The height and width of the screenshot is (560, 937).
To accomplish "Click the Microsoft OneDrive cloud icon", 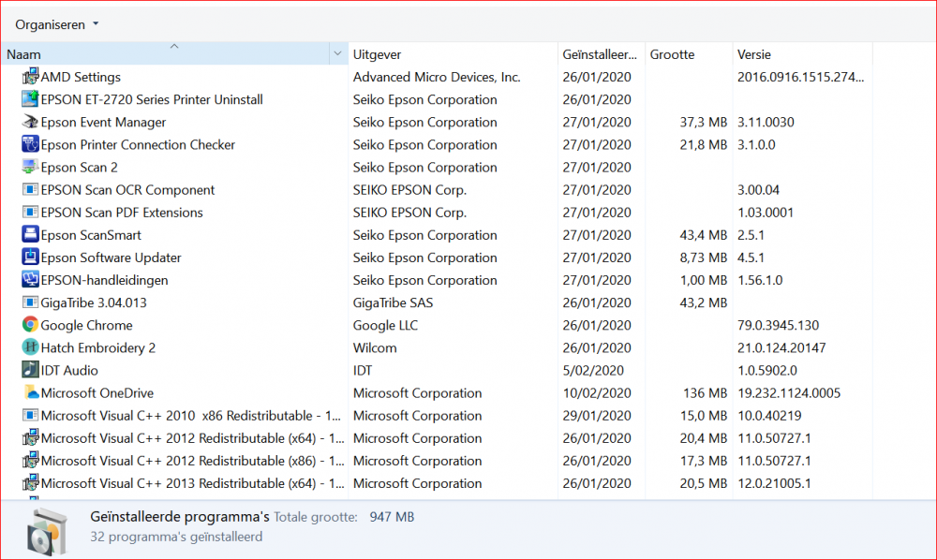I will (30, 393).
